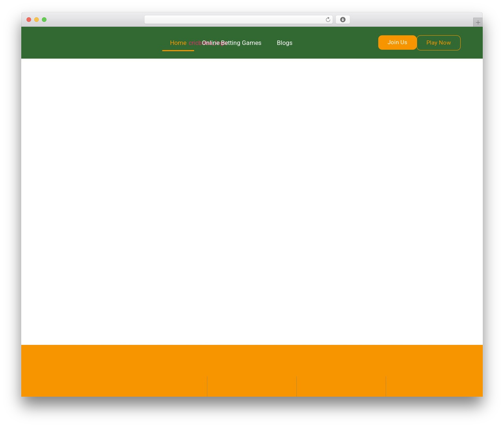Click the Home navigation link
Screen dimensions: 504x427
(x=178, y=43)
